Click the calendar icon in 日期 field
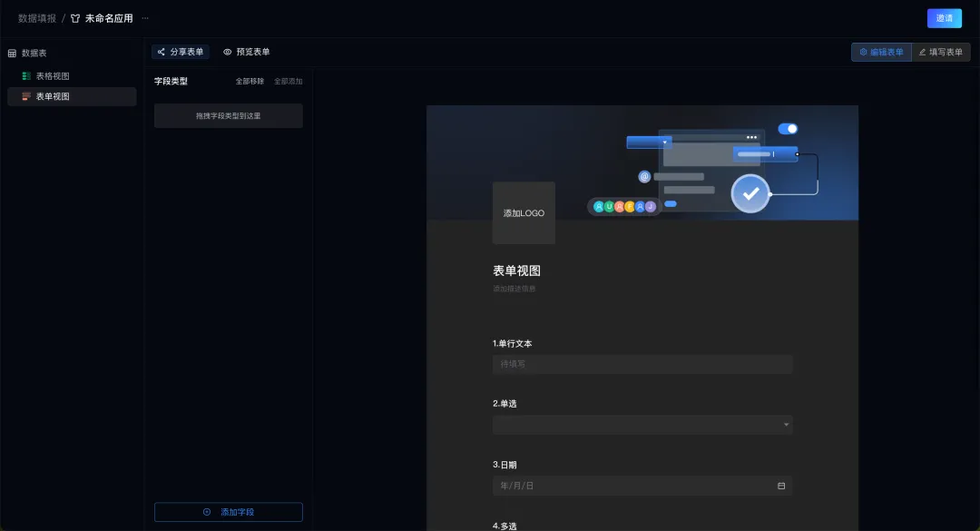Viewport: 980px width, 531px height. tap(781, 486)
